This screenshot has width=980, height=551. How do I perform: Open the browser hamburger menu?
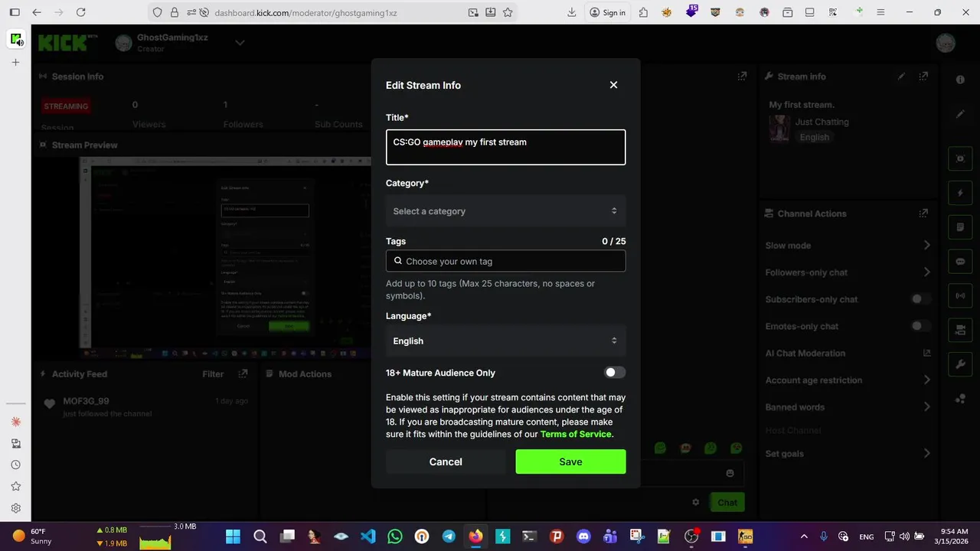pyautogui.click(x=881, y=12)
